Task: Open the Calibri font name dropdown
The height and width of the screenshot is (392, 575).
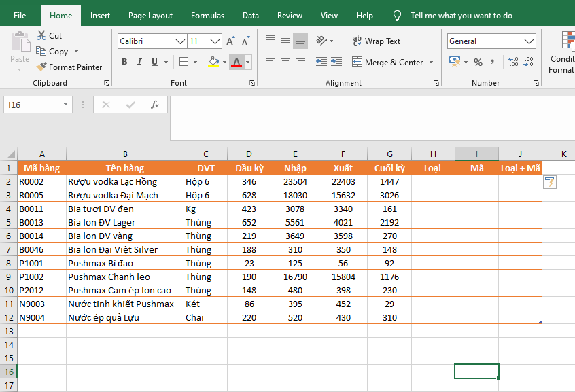Action: (180, 41)
